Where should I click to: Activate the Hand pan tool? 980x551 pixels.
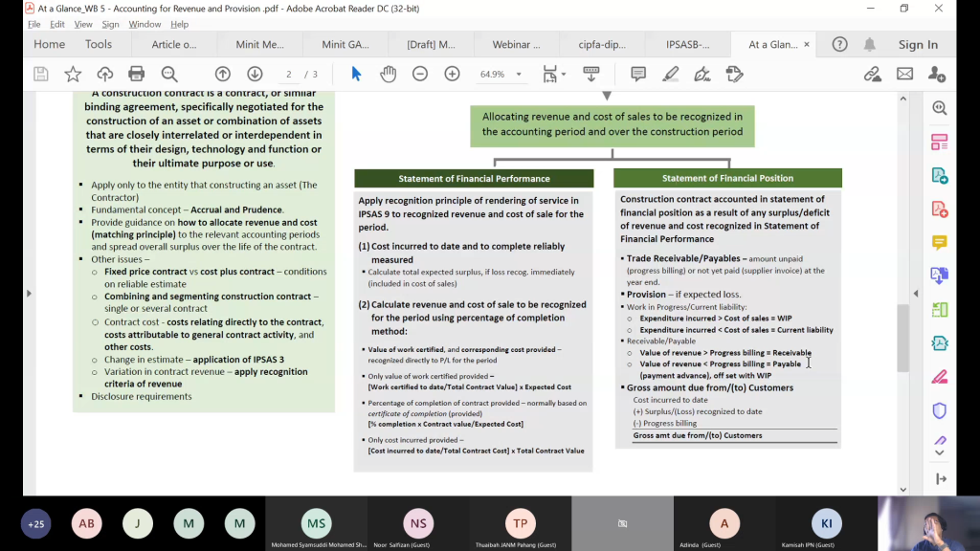click(389, 75)
